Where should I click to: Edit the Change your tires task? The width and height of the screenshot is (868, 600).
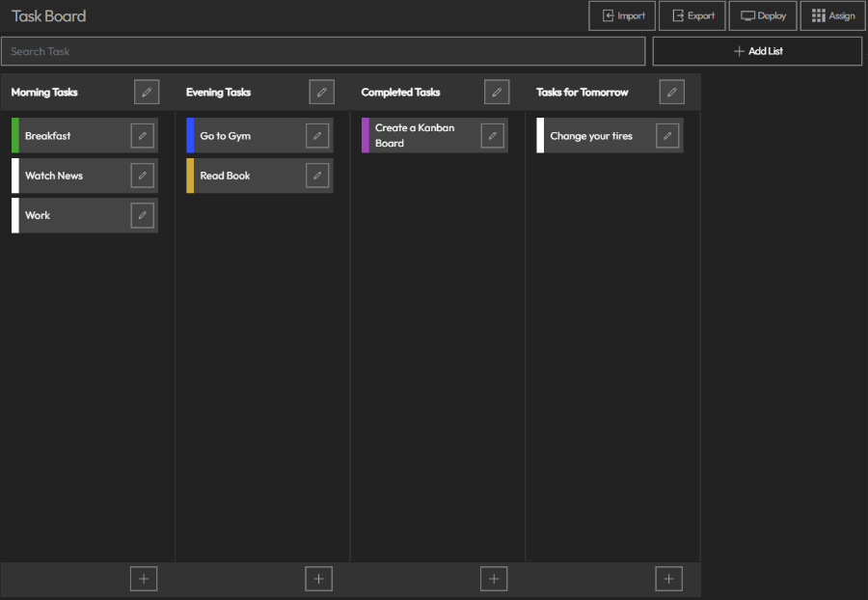(x=667, y=135)
